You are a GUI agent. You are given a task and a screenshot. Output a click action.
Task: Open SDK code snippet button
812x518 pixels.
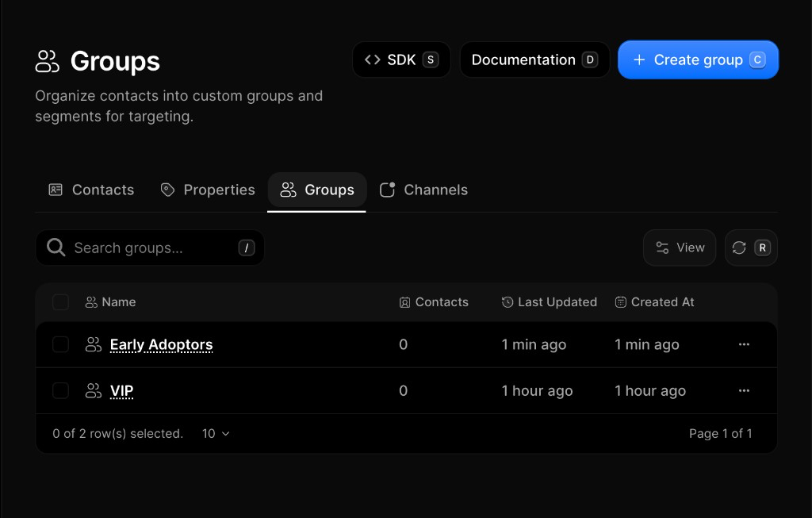click(x=401, y=59)
